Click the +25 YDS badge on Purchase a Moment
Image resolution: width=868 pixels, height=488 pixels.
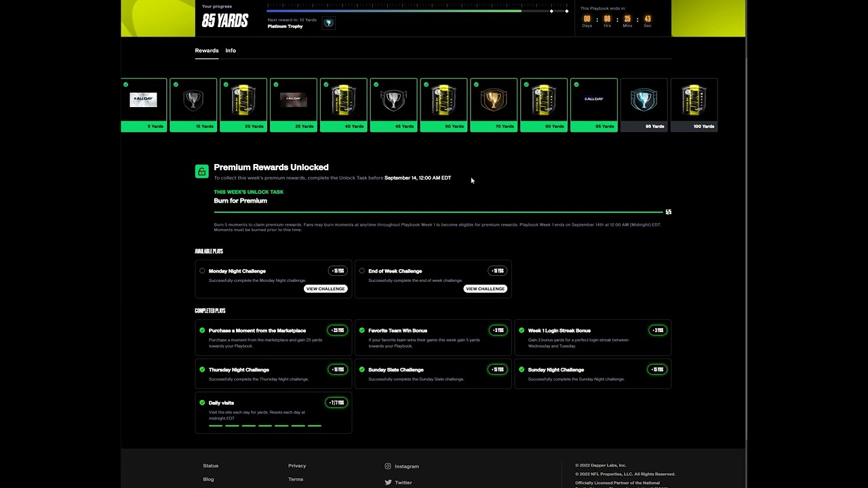coord(338,331)
